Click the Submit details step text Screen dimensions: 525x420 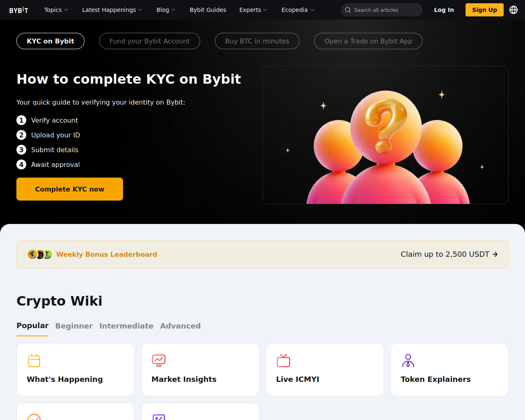55,150
